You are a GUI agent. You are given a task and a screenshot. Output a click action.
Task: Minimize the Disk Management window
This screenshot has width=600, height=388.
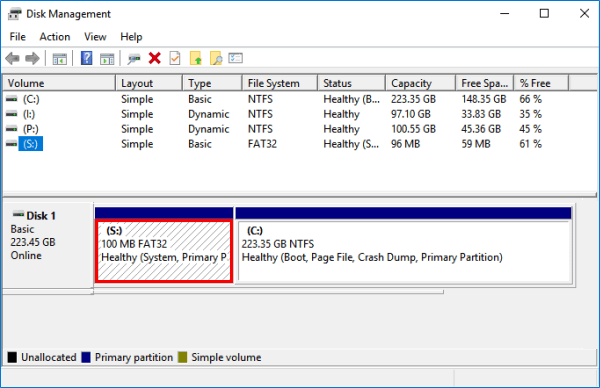pyautogui.click(x=504, y=14)
